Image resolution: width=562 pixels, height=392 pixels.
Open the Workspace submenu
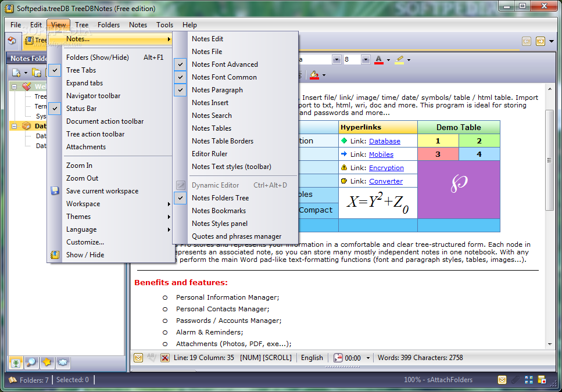tap(110, 204)
